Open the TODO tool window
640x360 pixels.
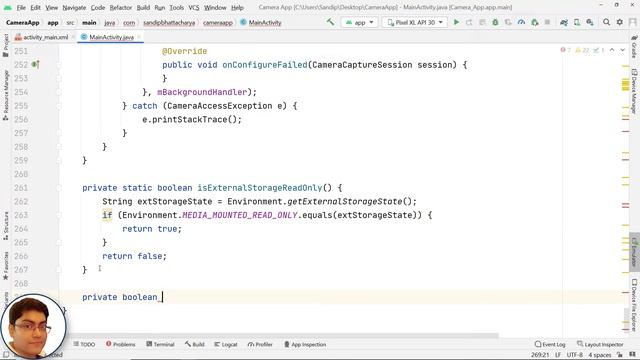point(84,344)
